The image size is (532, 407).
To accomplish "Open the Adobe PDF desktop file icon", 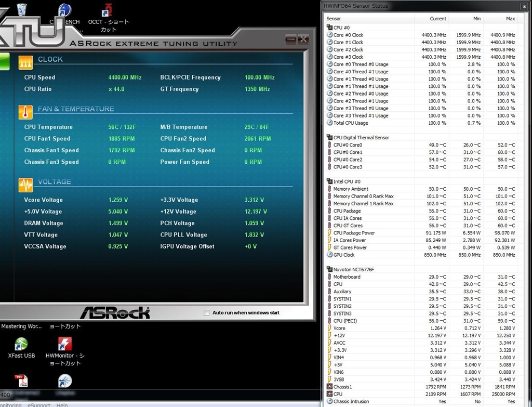I will [x=21, y=380].
